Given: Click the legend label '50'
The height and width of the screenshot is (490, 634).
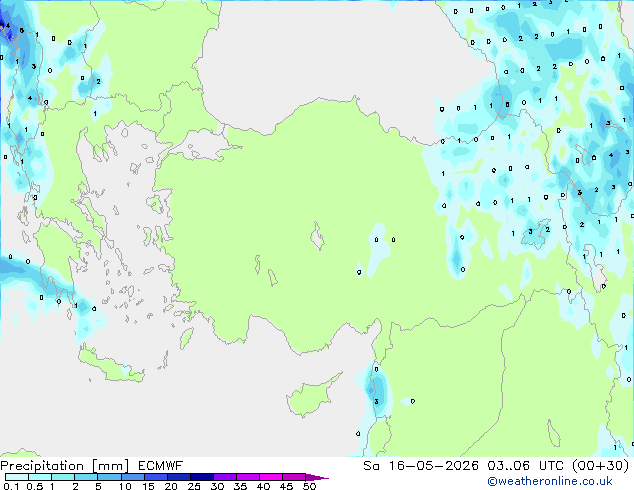Looking at the screenshot, I should (x=309, y=486).
